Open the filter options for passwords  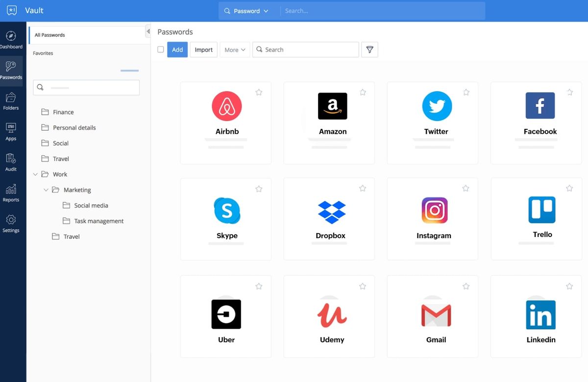[369, 49]
